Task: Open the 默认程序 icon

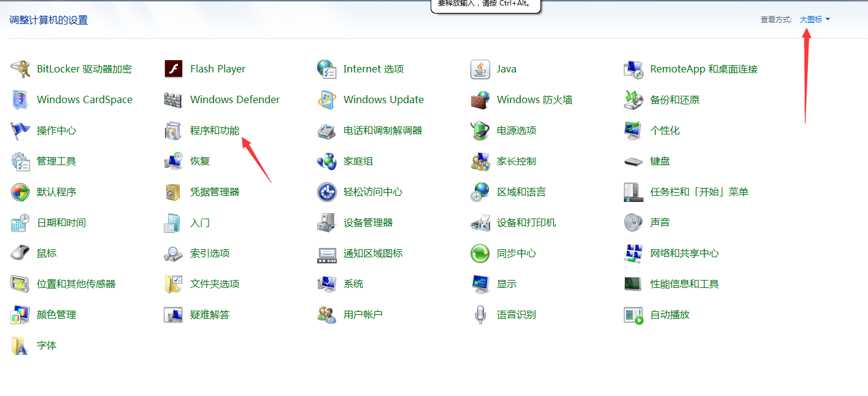Action: click(20, 192)
